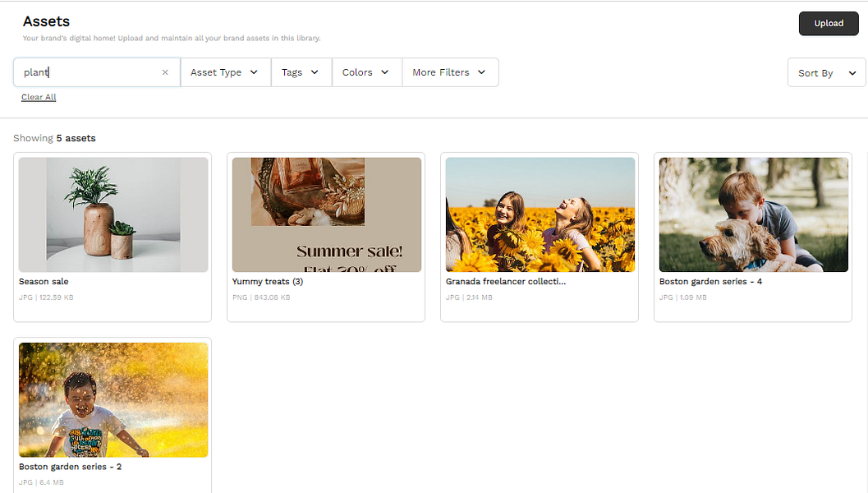Open the Boston garden series - 4 thumbnail
This screenshot has height=493, width=868.
click(753, 215)
